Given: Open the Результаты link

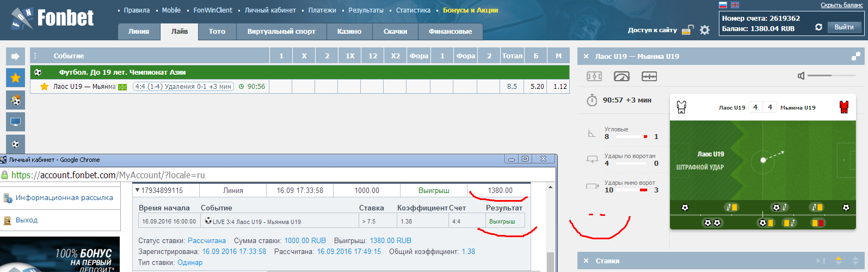Looking at the screenshot, I should (366, 10).
